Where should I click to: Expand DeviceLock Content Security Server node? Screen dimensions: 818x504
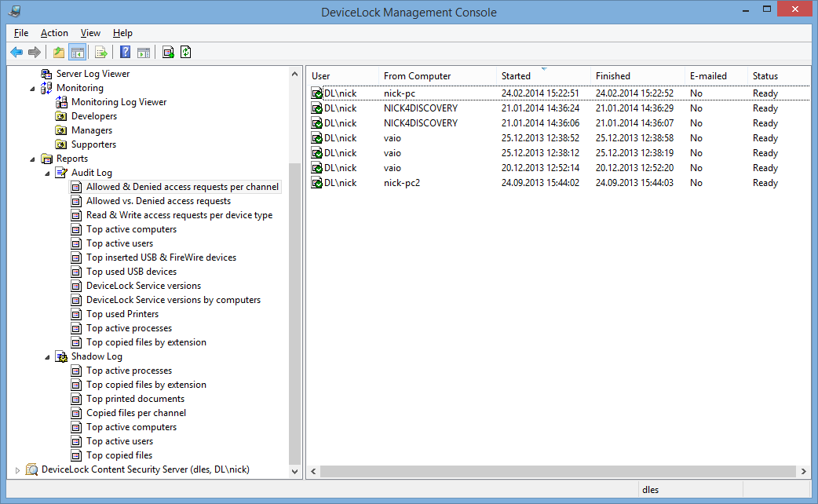pos(17,470)
